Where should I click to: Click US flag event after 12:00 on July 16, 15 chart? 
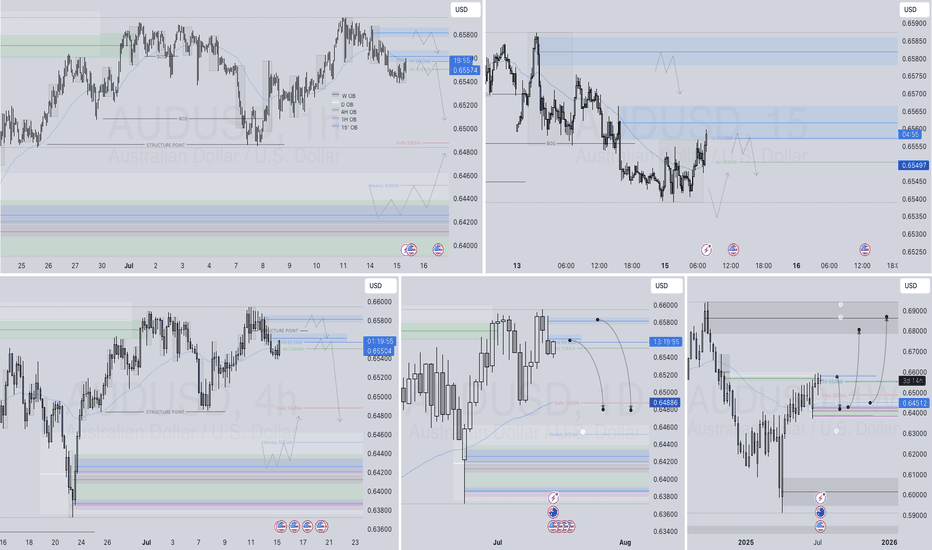(865, 250)
